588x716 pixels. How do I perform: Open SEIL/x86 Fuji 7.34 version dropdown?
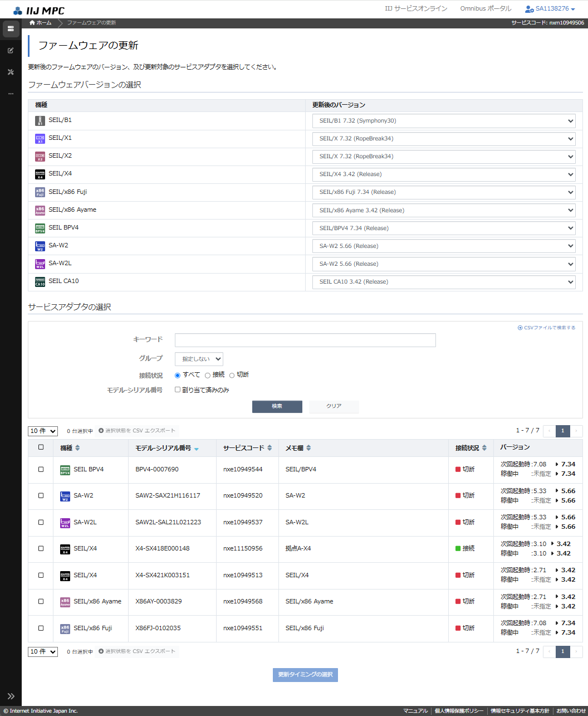click(444, 192)
